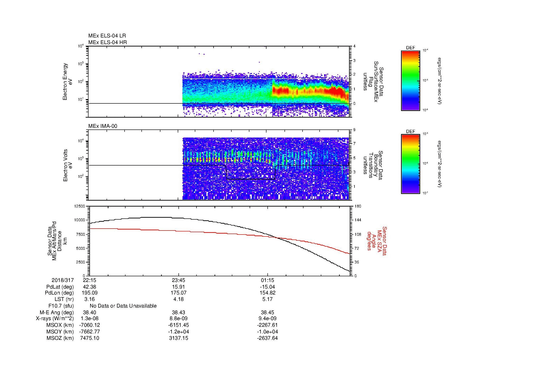The width and height of the screenshot is (555, 392).
Task: Click the MSOX value -2267.61
Action: (x=268, y=325)
